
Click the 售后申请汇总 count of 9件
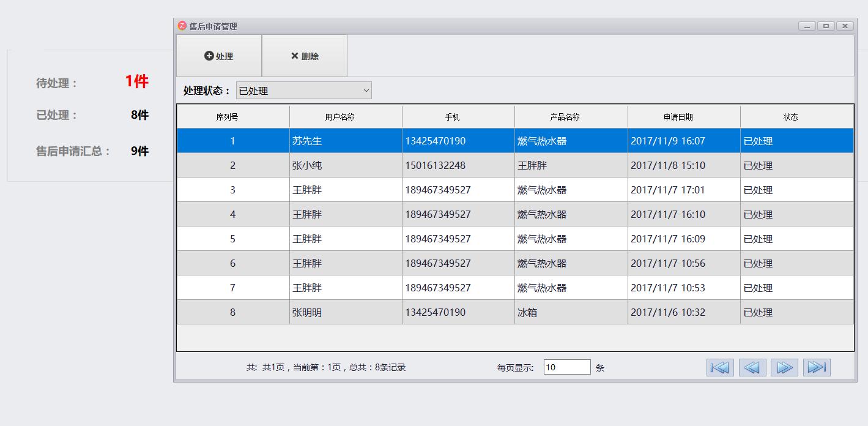point(139,151)
